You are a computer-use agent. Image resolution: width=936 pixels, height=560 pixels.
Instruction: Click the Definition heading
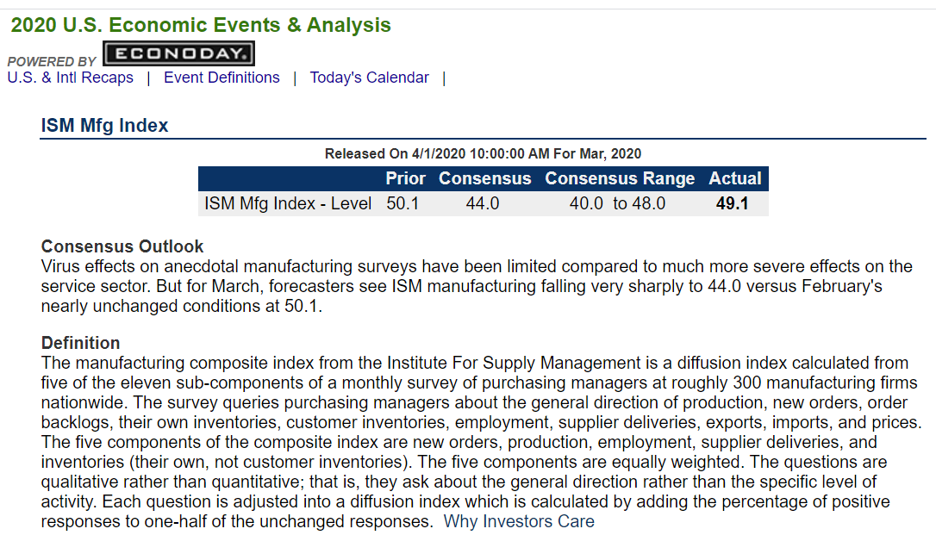pos(81,343)
